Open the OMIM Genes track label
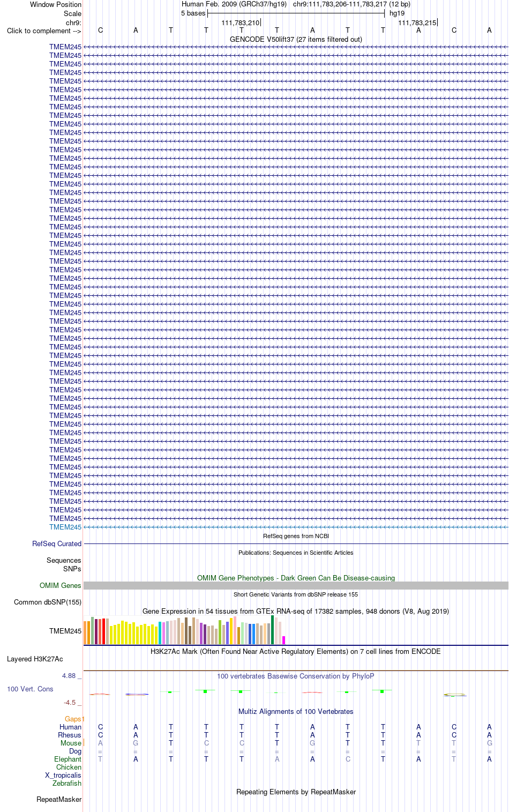Image resolution: width=509 pixels, height=812 pixels. [x=61, y=585]
